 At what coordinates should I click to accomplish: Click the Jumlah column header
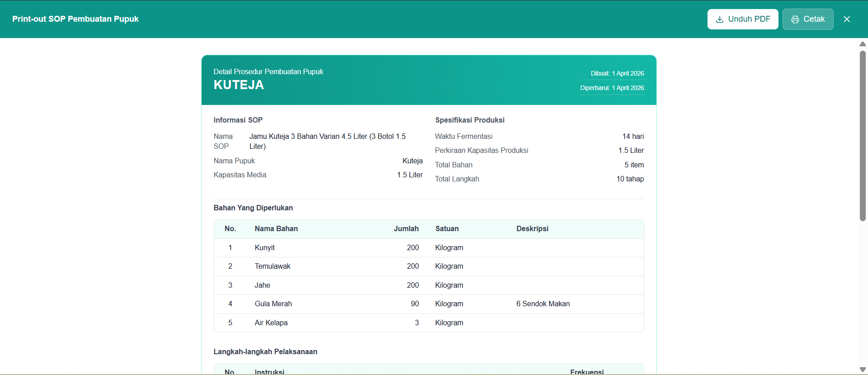pyautogui.click(x=406, y=229)
